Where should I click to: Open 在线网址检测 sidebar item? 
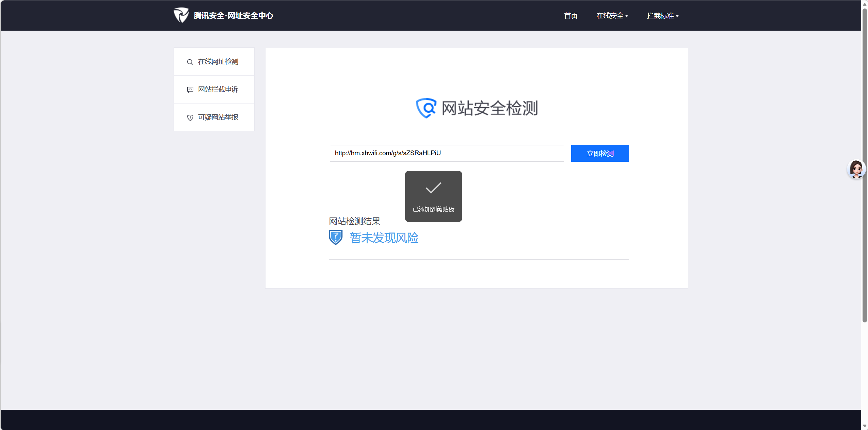coord(218,62)
